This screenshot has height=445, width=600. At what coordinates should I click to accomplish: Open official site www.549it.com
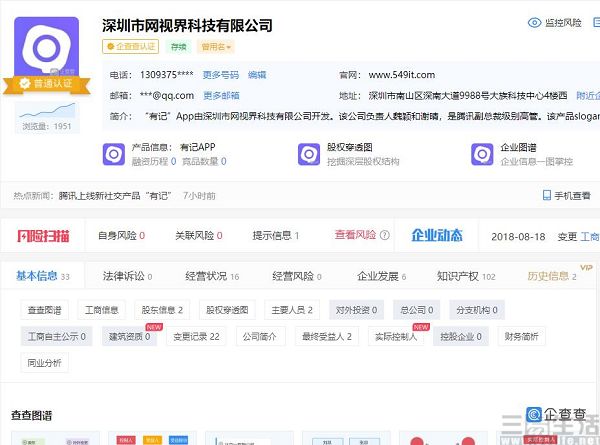402,75
